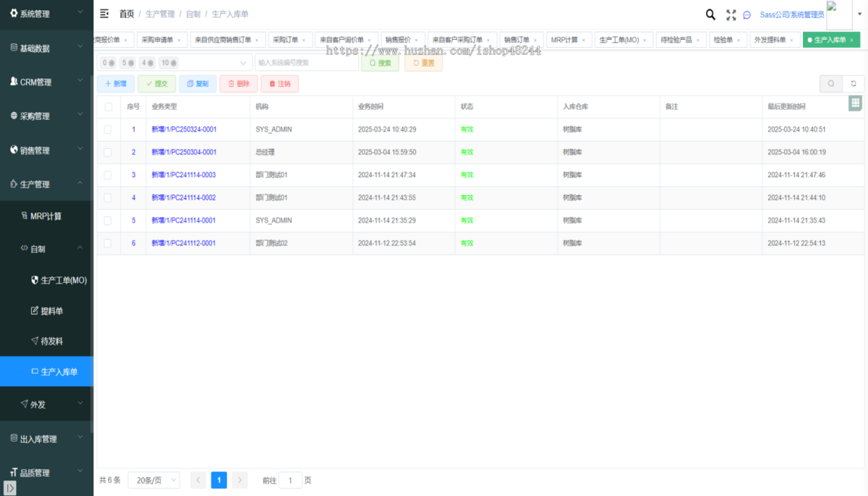Click the 品质管理 icon in sidebar
This screenshot has height=496, width=868.
click(14, 472)
